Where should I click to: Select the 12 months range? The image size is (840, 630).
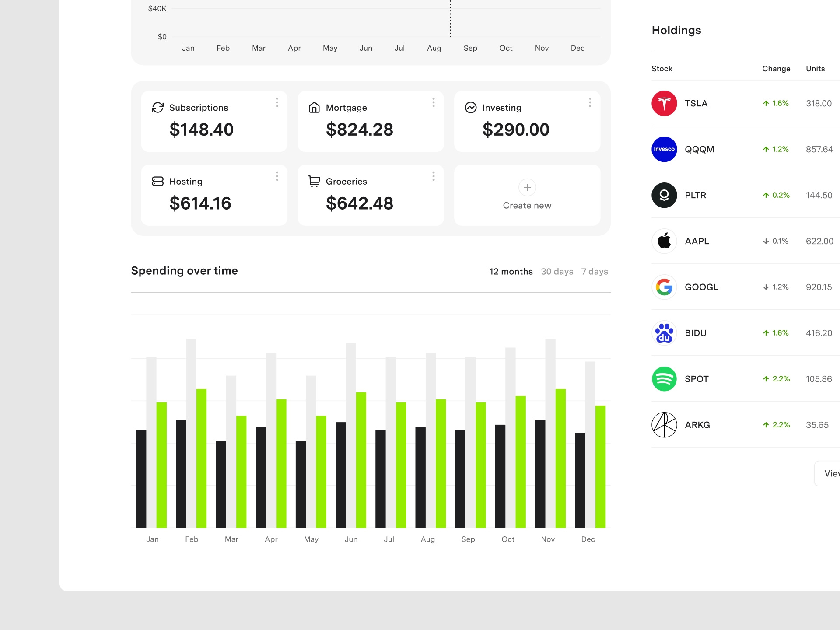pyautogui.click(x=511, y=272)
